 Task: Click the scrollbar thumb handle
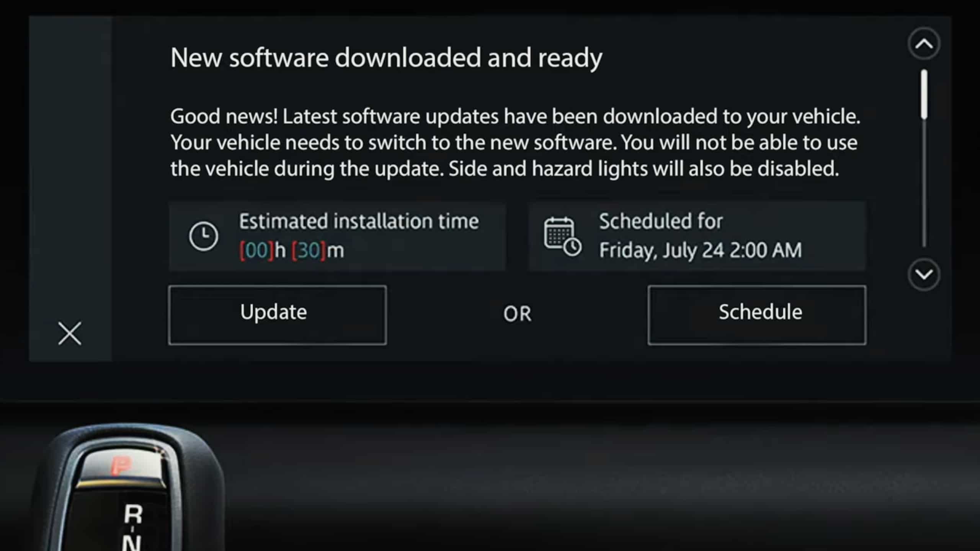pos(924,94)
